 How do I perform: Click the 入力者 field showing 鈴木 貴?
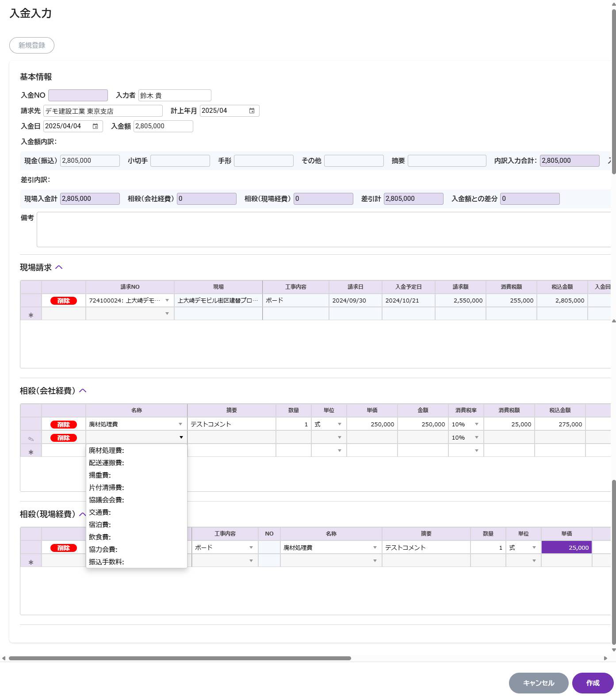(x=175, y=95)
